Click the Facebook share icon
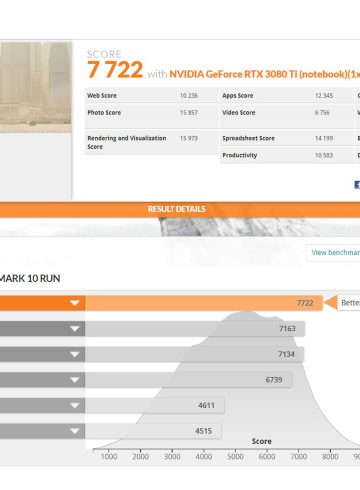The height and width of the screenshot is (490, 360). coord(357,184)
